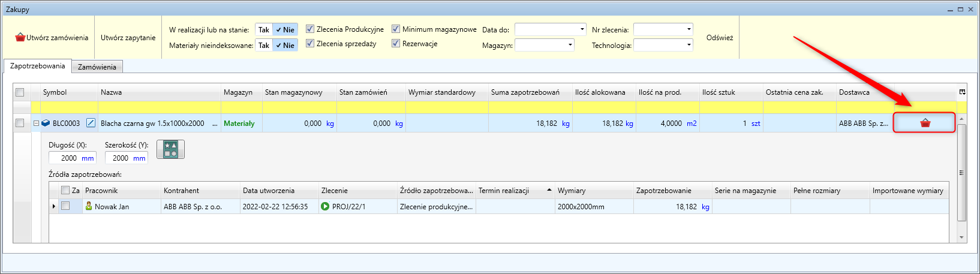The width and height of the screenshot is (980, 274).
Task: Expand the Magazyn dropdown list
Action: [x=570, y=45]
